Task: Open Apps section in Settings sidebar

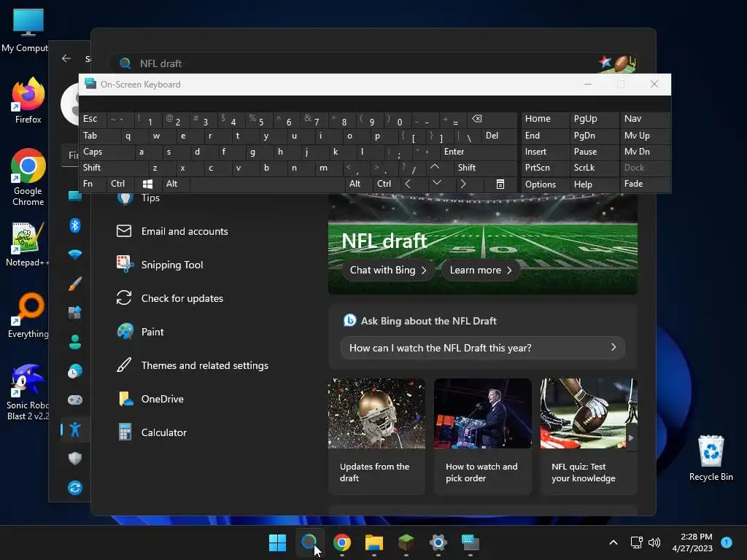Action: coord(75,313)
